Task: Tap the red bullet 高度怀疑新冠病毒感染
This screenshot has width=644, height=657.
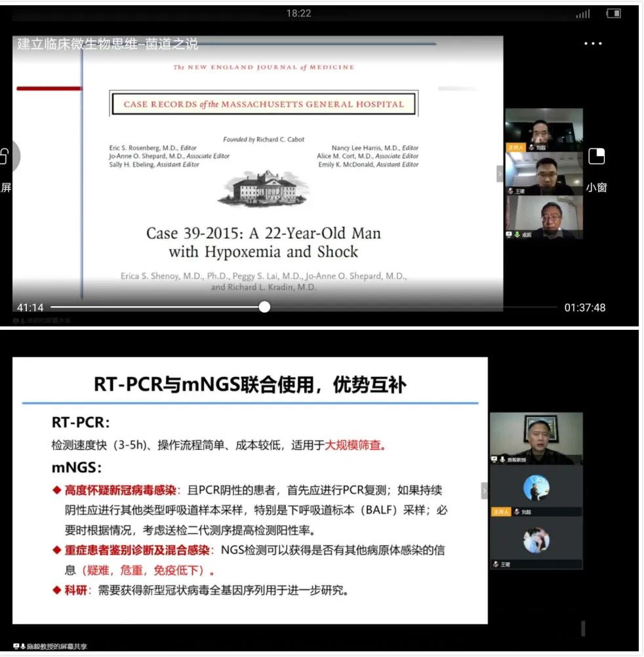Action: click(x=121, y=490)
